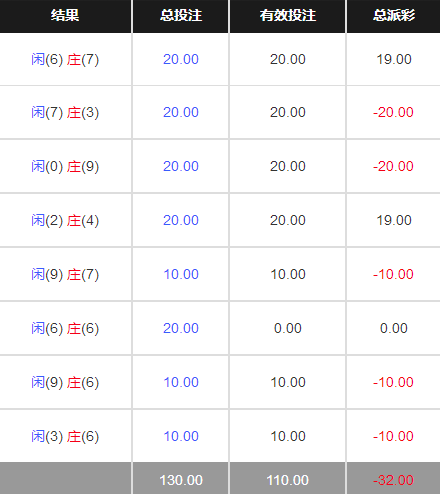The height and width of the screenshot is (494, 440).
Task: Open the blue 20.00 bet for 闲(2) 庄(4)
Action: tap(181, 220)
